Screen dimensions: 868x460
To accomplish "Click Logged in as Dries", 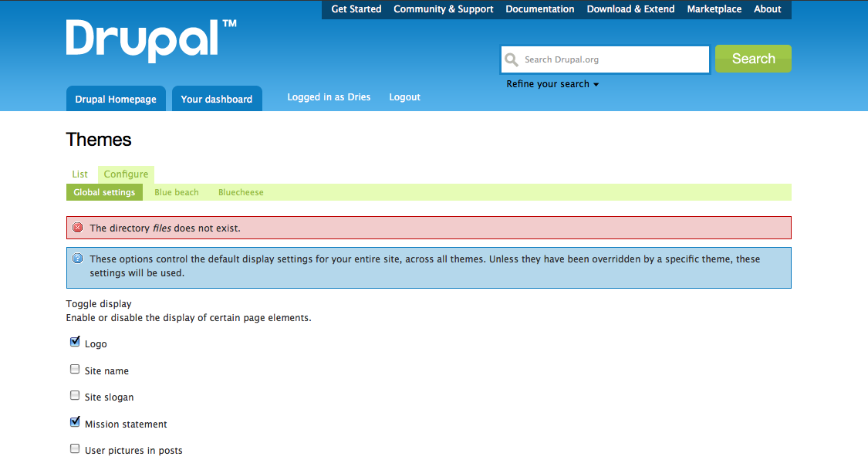I will (329, 96).
